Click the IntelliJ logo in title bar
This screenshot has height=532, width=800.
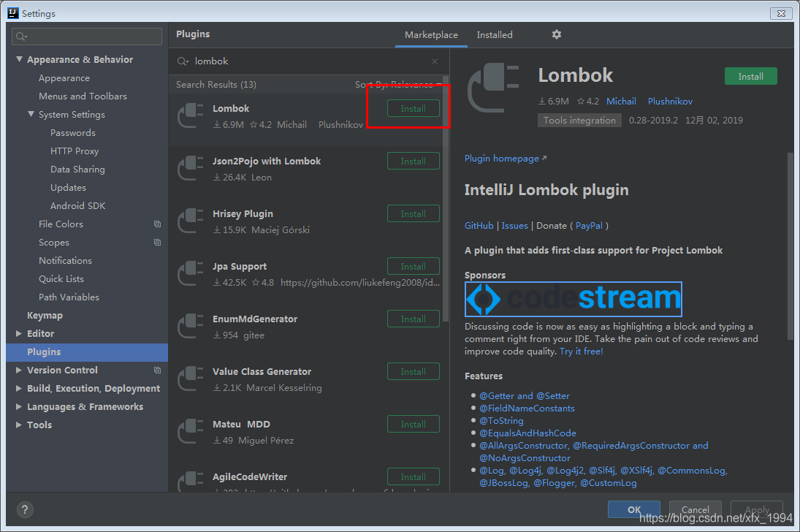point(12,12)
